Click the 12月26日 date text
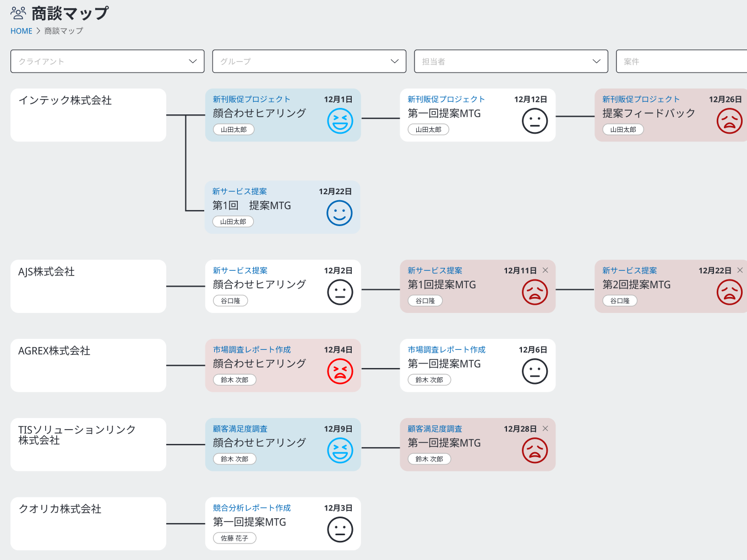747x560 pixels. pyautogui.click(x=725, y=100)
